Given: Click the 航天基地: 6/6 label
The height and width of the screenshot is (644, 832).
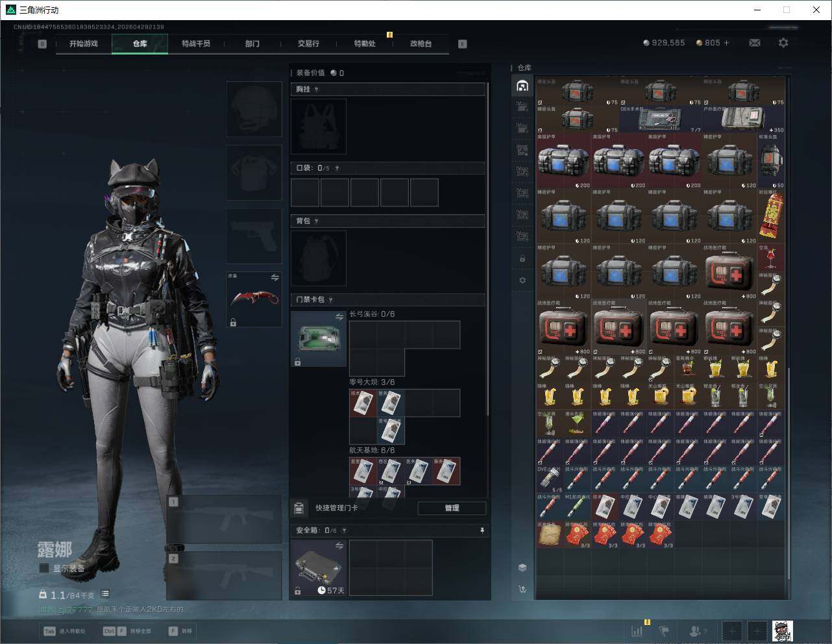Looking at the screenshot, I should coord(372,451).
